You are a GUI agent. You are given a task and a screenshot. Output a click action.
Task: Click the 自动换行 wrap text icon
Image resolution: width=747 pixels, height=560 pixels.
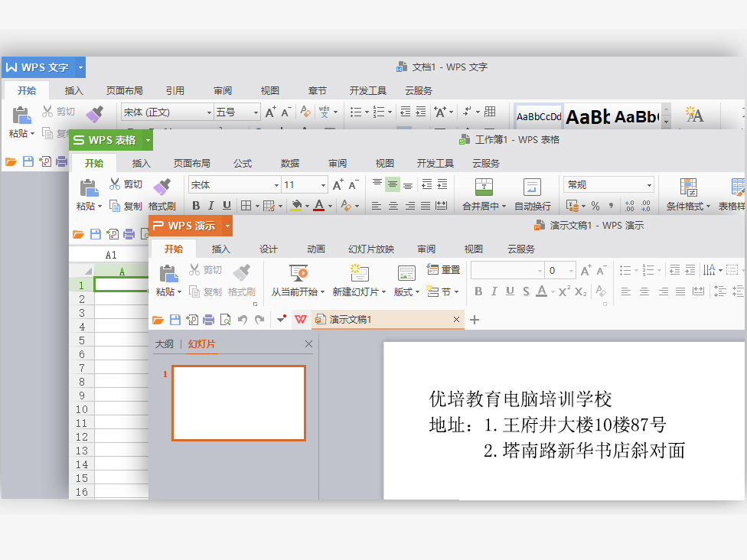[532, 187]
